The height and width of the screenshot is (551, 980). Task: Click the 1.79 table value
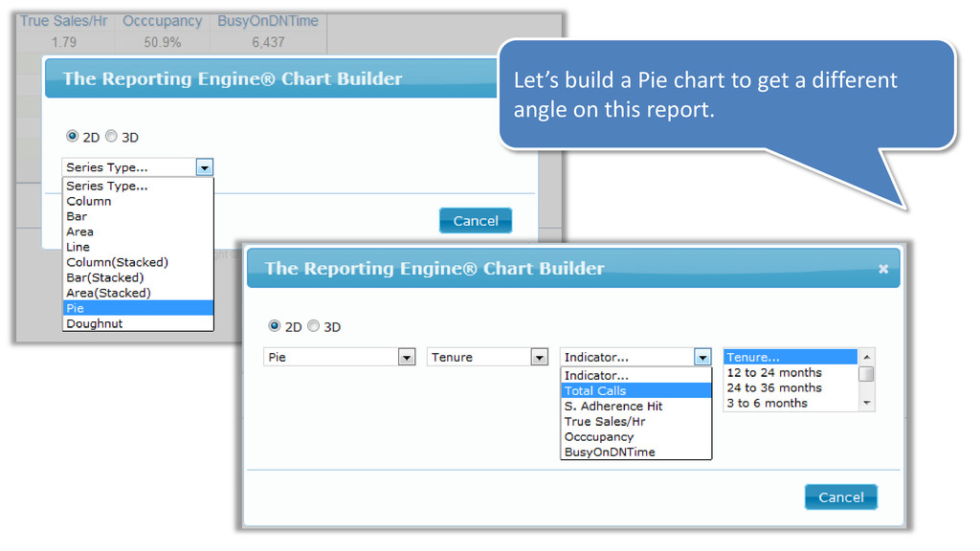click(64, 42)
